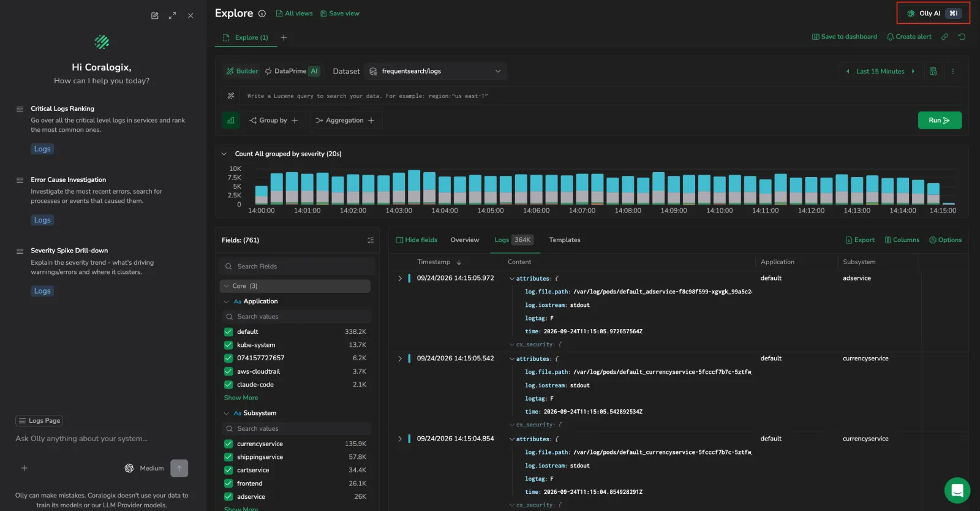Open the three-dot more options menu

(x=953, y=72)
